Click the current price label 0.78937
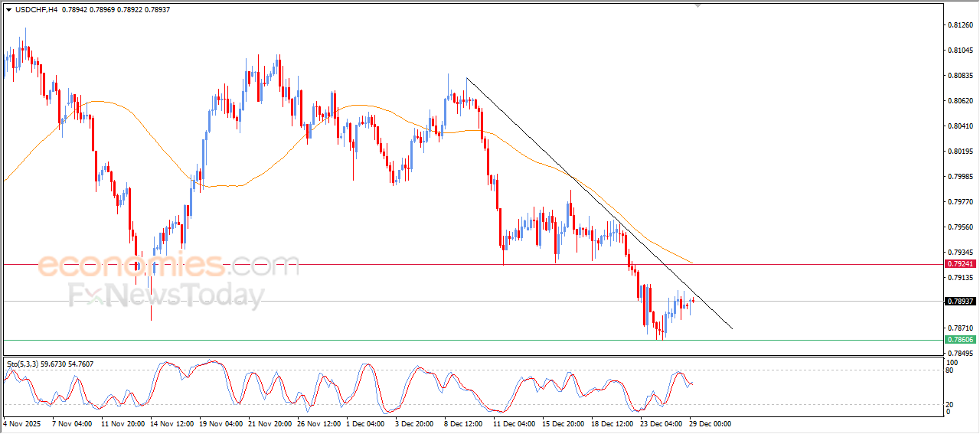This screenshot has height=434, width=980. 960,302
